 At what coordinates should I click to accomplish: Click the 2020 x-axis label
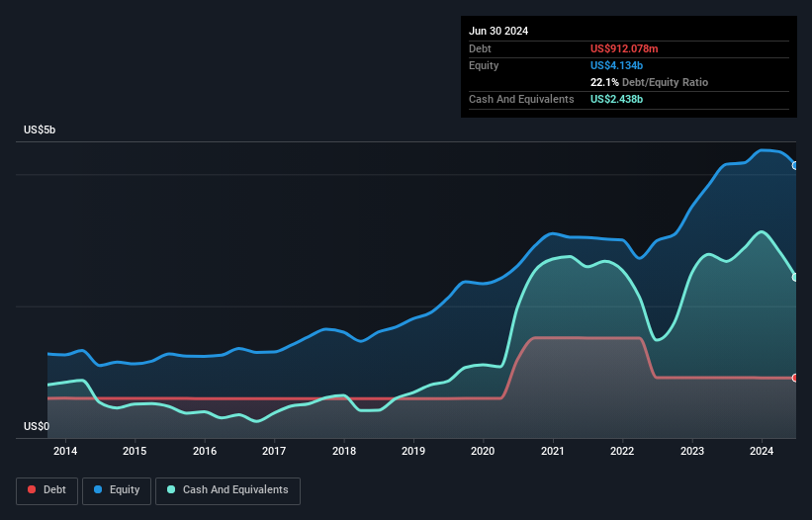coord(483,451)
